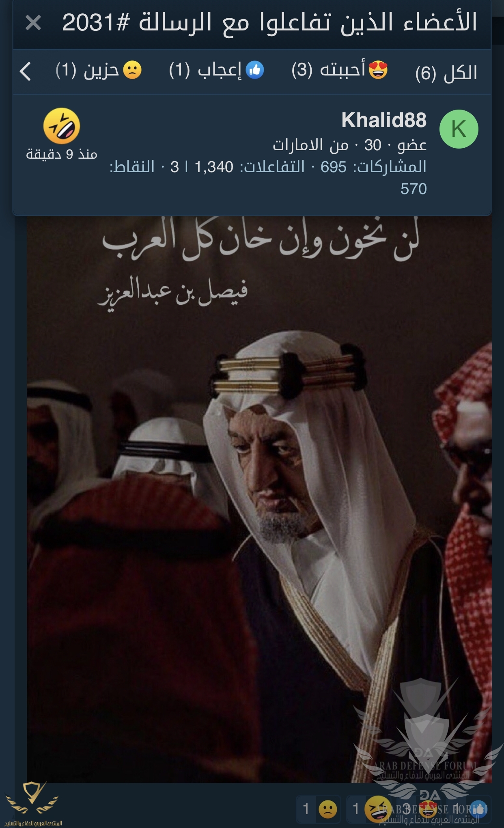This screenshot has height=828, width=504.
Task: Click the laughing emoji beside Khalid88
Action: (x=62, y=126)
